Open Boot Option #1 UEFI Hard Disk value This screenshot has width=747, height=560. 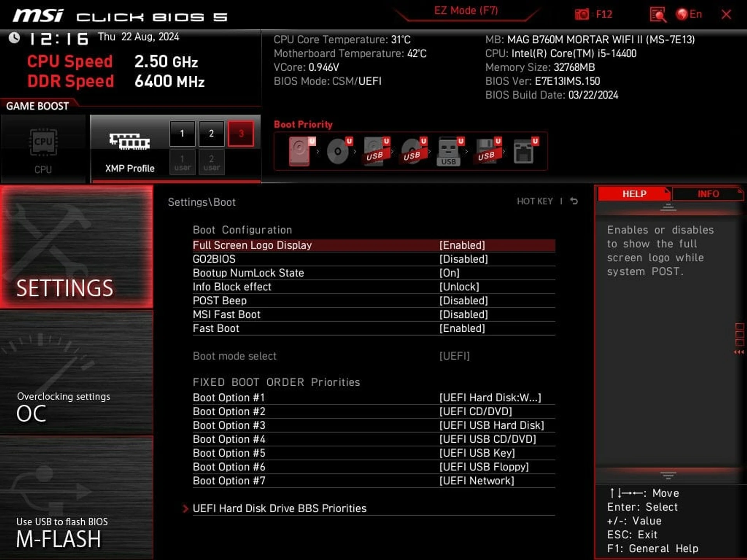pyautogui.click(x=490, y=398)
